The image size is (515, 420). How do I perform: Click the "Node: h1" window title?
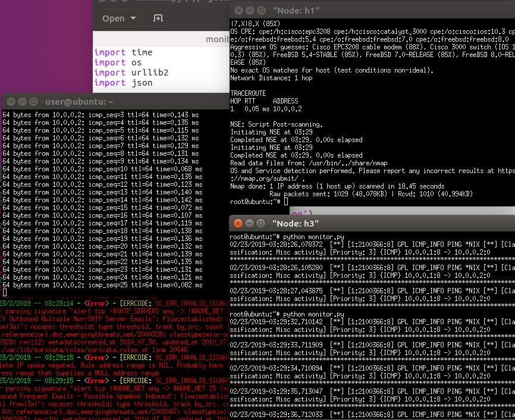pos(296,11)
